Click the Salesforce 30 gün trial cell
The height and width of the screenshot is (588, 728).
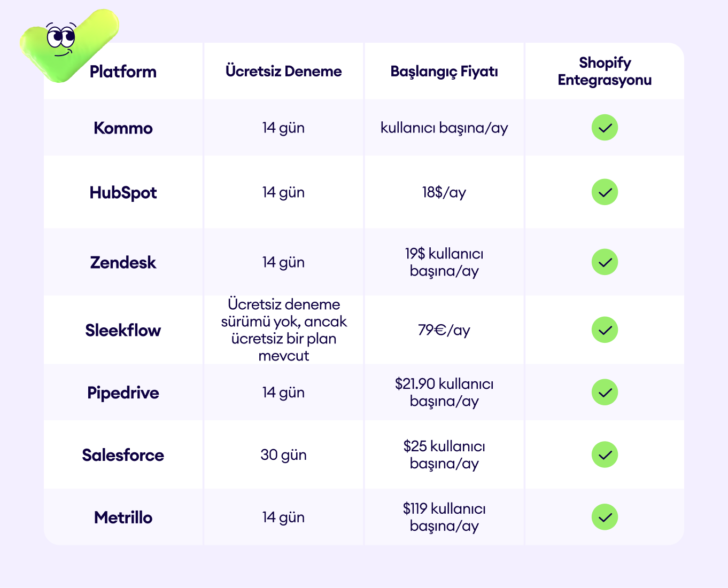click(x=284, y=455)
